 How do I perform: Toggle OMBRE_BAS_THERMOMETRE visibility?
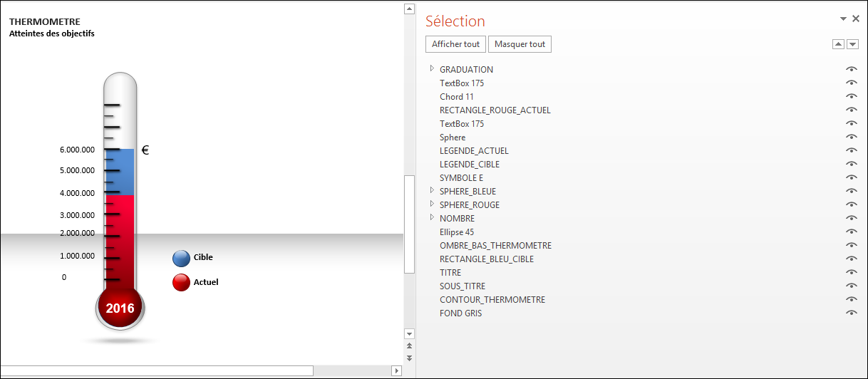coord(851,245)
